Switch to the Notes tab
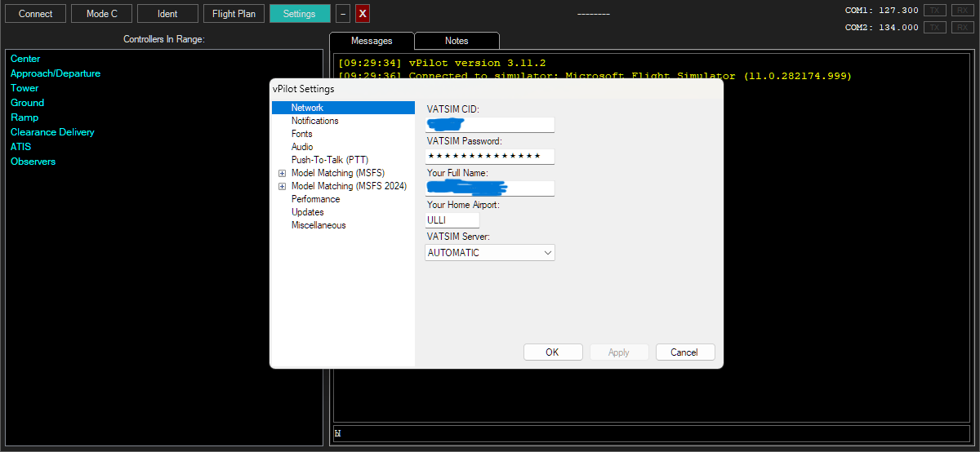The image size is (980, 452). 457,41
